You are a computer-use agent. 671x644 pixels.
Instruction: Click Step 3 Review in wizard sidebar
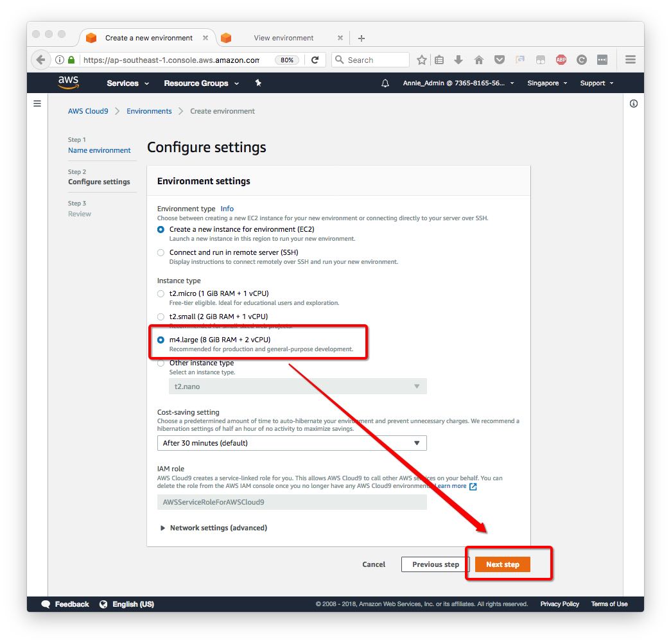point(80,214)
